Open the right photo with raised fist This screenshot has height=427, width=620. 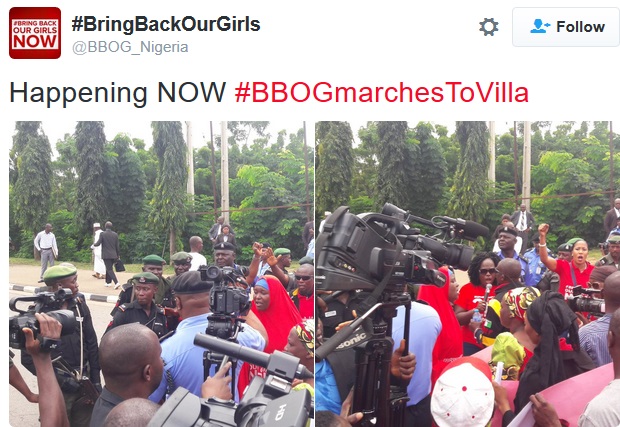pyautogui.click(x=468, y=274)
